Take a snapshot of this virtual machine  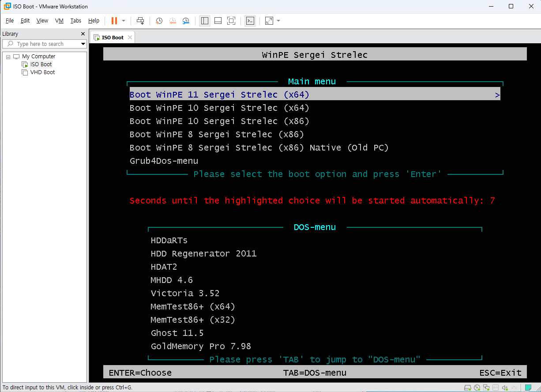click(x=159, y=21)
